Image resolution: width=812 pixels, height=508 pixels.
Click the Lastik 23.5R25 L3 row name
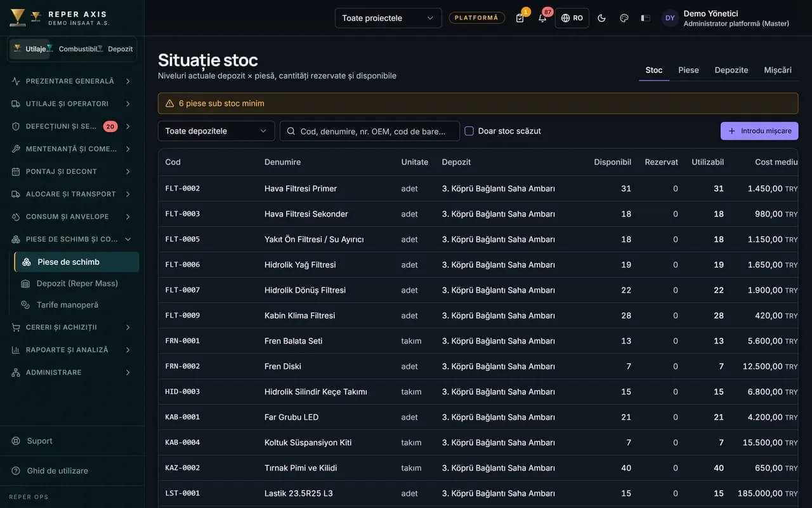299,493
